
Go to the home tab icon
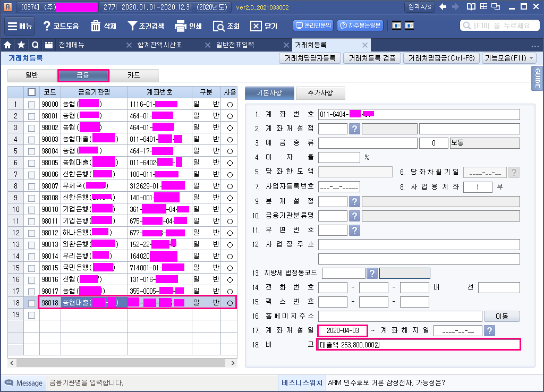pyautogui.click(x=7, y=45)
